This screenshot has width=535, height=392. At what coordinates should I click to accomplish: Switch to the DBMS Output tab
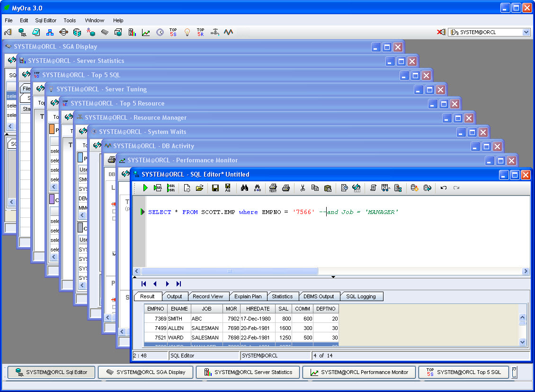319,296
